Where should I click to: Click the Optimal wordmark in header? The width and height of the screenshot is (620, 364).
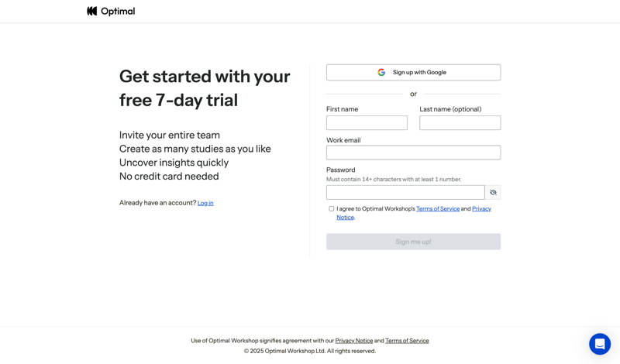click(x=118, y=11)
